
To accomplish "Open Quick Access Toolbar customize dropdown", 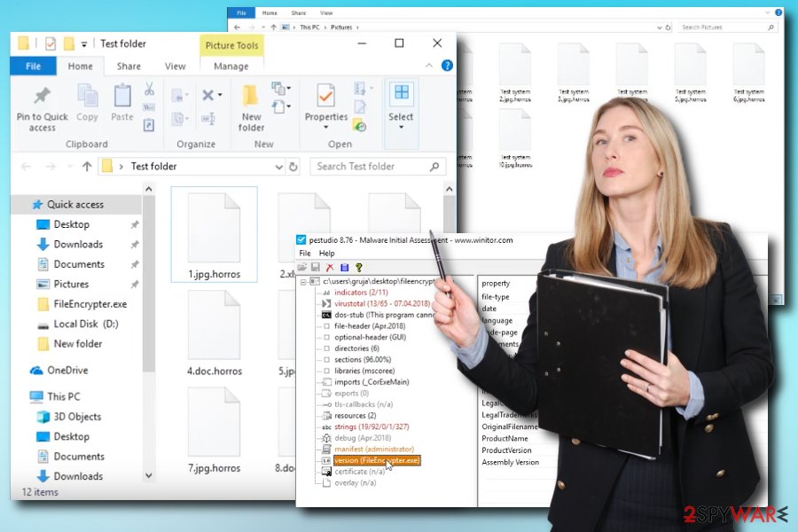I will [x=84, y=44].
